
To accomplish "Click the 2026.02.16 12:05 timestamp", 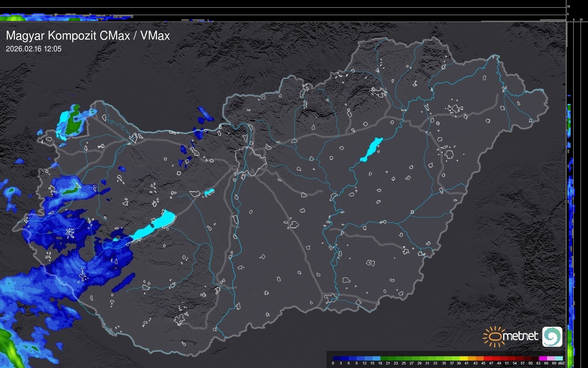I will tap(34, 49).
